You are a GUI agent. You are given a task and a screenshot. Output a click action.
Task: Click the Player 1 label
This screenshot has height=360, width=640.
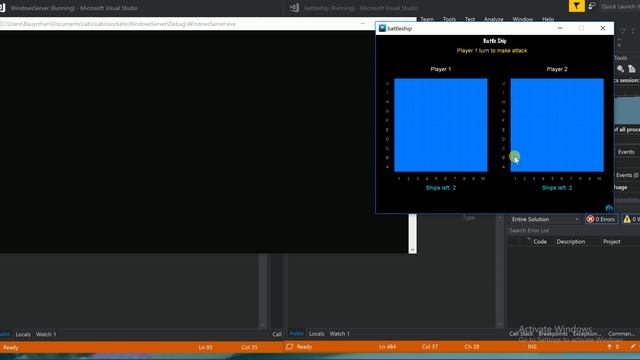coord(441,69)
